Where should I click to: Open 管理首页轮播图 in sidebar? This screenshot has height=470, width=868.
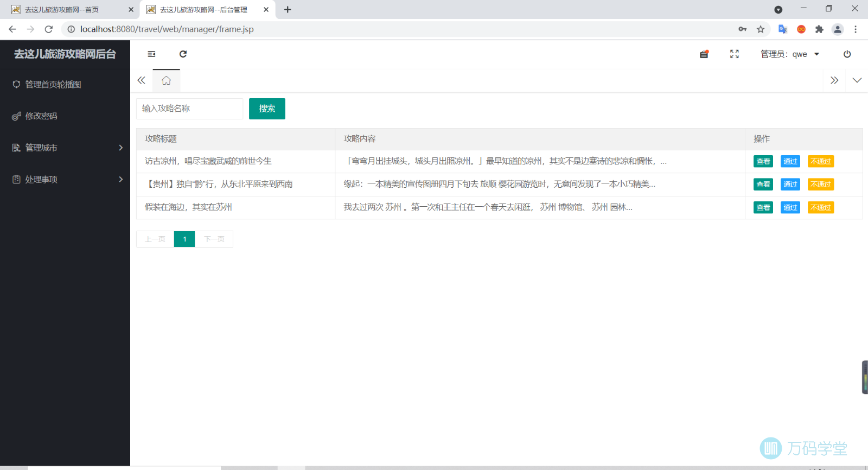[x=65, y=84]
